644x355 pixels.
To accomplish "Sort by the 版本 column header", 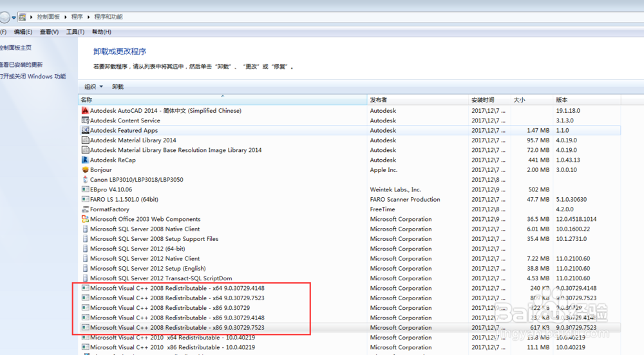I will [x=587, y=100].
